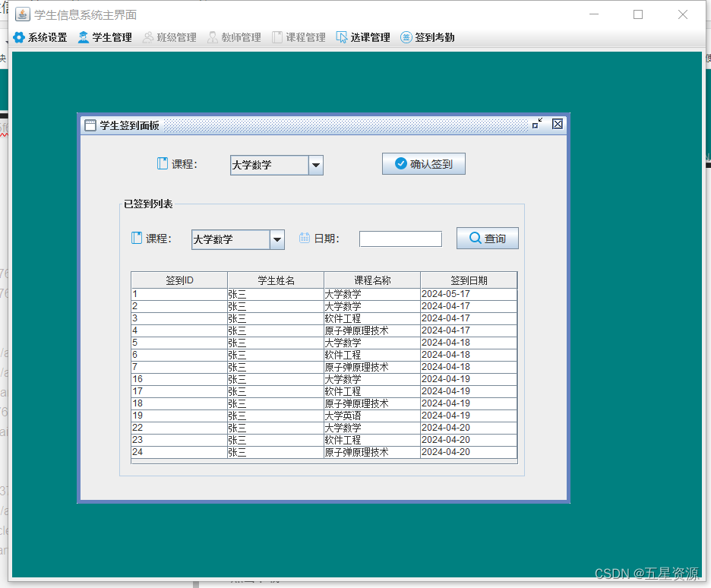Screen dimensions: 711x588
Task: Click inside the 日期 date input field
Action: (400, 238)
